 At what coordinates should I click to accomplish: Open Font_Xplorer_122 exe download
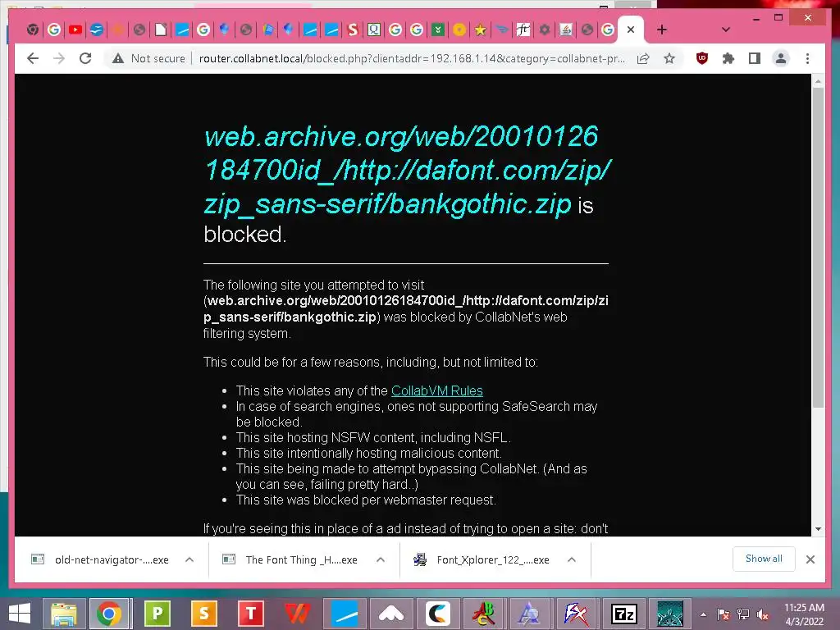483,559
